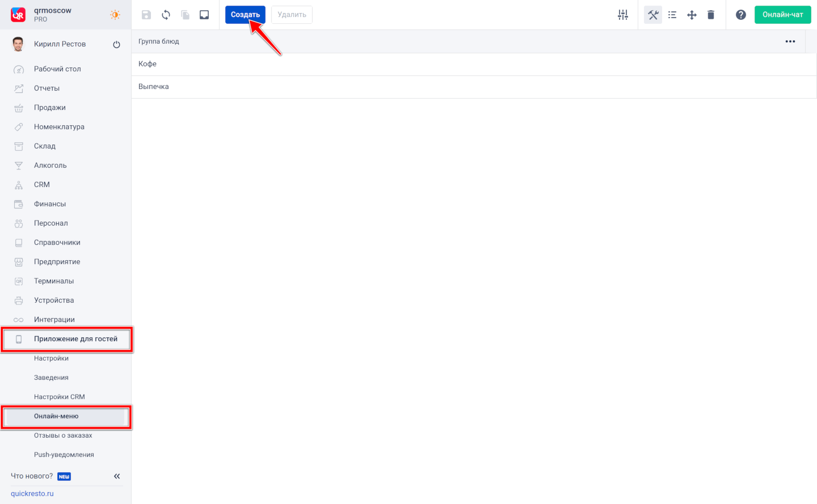Click the Терминалы QR icon
Viewport: 817px width, 504px height.
[x=19, y=281]
